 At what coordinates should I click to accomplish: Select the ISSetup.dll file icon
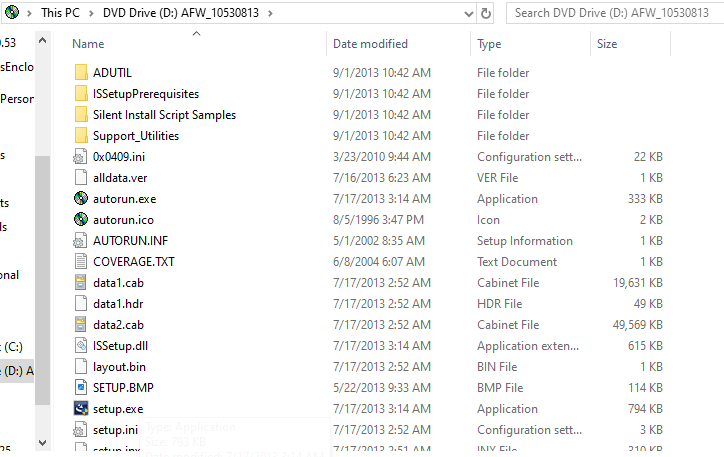click(x=81, y=345)
